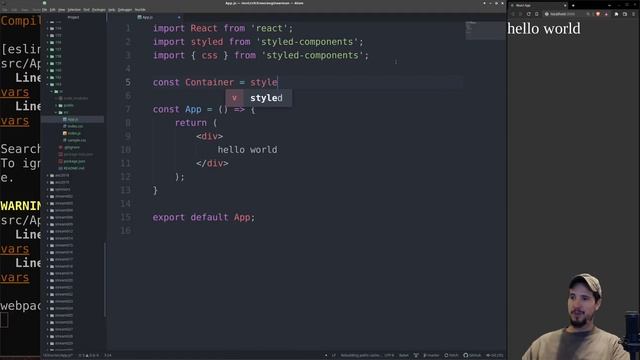This screenshot has height=360, width=640.
Task: Click the Brave Shields icon
Action: coord(598,14)
